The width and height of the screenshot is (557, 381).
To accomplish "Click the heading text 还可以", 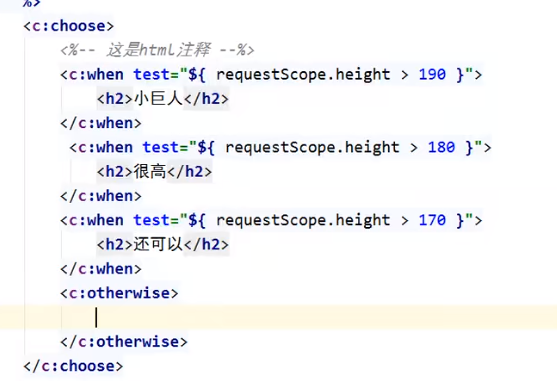I will click(158, 244).
